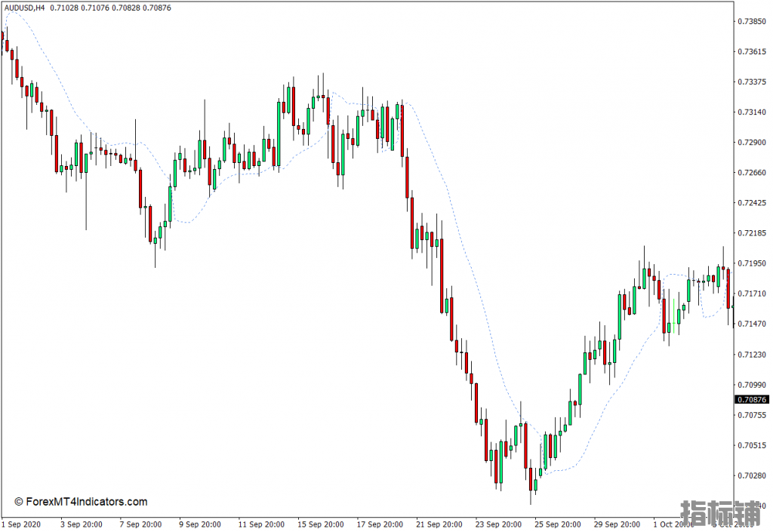Select the 0.73375 price axis label
The image size is (773, 532).
pyautogui.click(x=753, y=81)
